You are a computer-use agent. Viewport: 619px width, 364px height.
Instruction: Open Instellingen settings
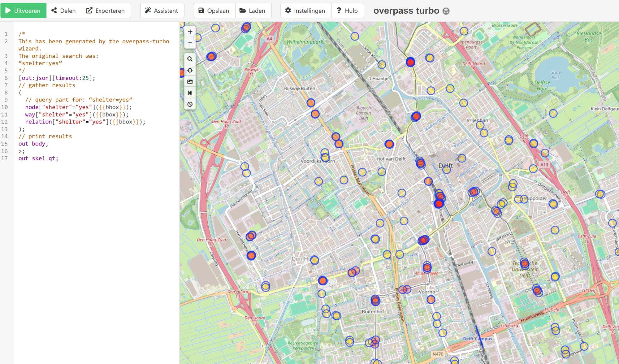(x=306, y=11)
